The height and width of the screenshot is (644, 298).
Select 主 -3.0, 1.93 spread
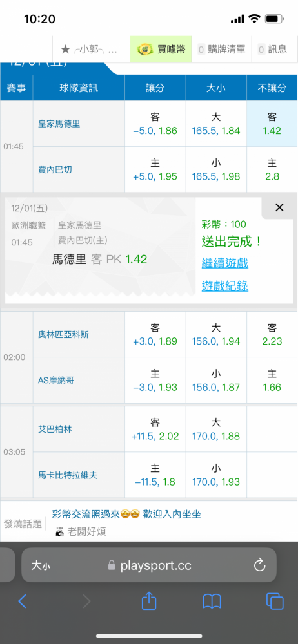coord(155,381)
